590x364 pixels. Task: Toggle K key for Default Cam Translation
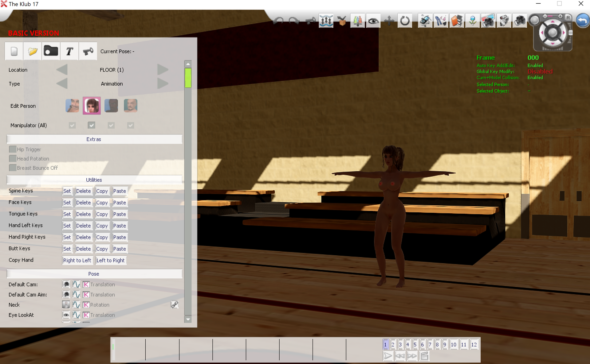(x=86, y=285)
